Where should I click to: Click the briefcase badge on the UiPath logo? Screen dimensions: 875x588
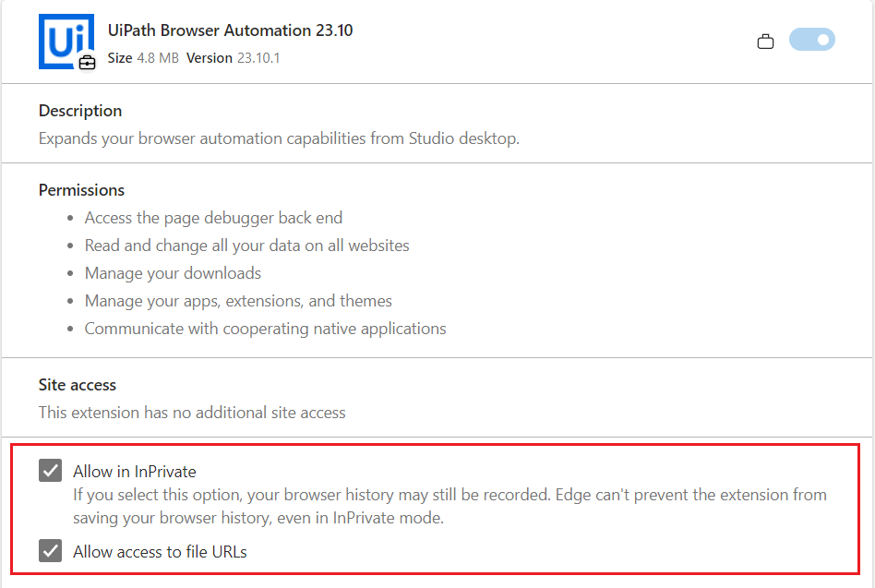87,63
